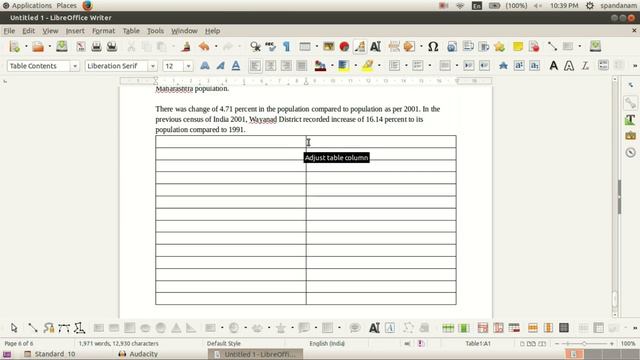The height and width of the screenshot is (360, 640).
Task: Click the Superscript icon
Action: point(519,66)
